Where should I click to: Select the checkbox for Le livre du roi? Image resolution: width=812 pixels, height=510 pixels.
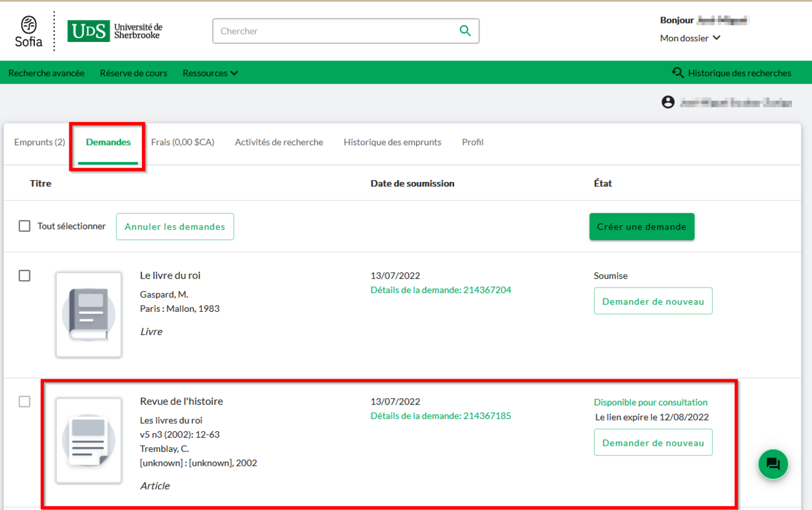tap(24, 276)
